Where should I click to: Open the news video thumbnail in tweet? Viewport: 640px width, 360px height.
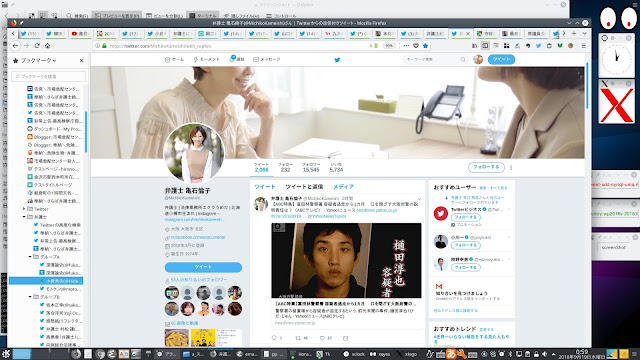coord(346,260)
